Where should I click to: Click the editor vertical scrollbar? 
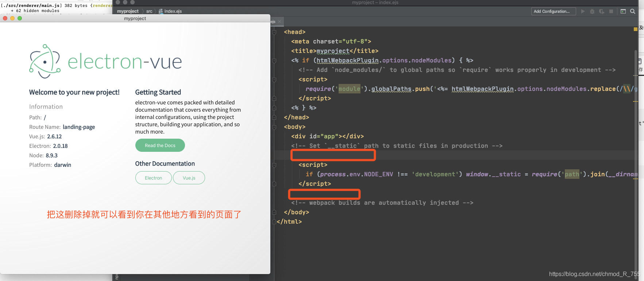click(x=636, y=164)
